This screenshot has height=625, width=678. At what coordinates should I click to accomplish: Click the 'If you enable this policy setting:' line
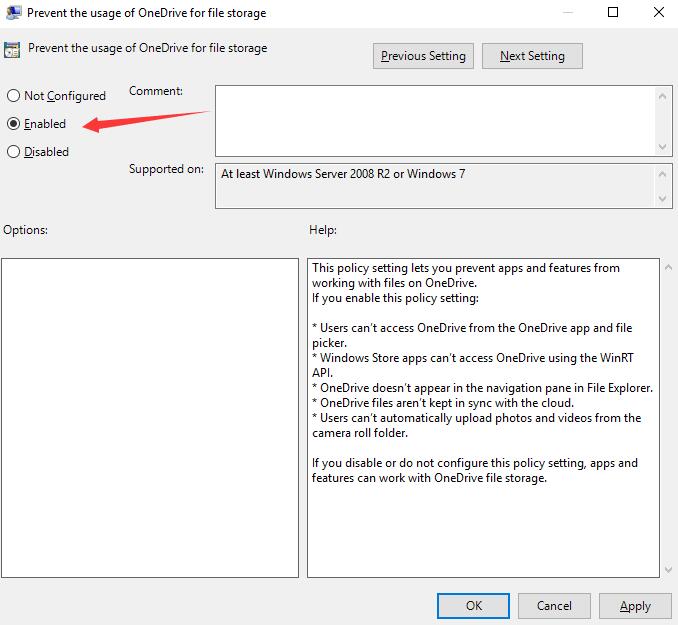pos(395,298)
